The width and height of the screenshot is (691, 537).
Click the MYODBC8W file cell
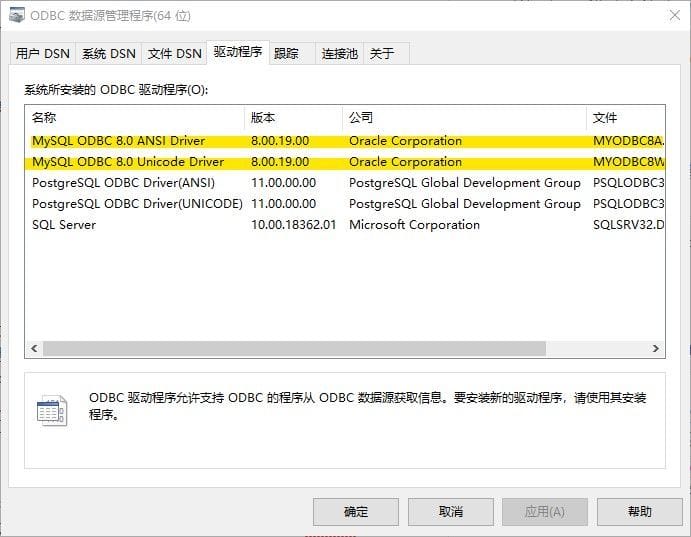(628, 162)
